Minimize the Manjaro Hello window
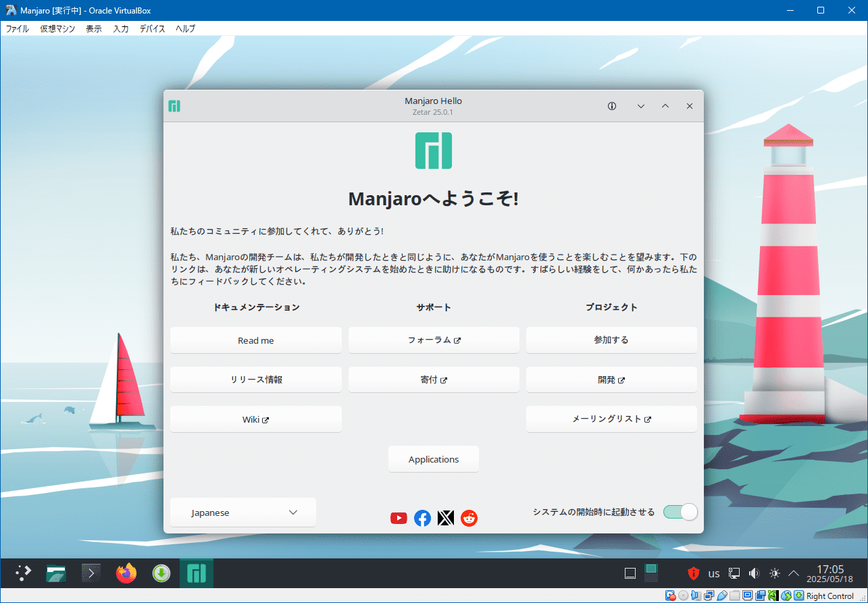 point(641,106)
